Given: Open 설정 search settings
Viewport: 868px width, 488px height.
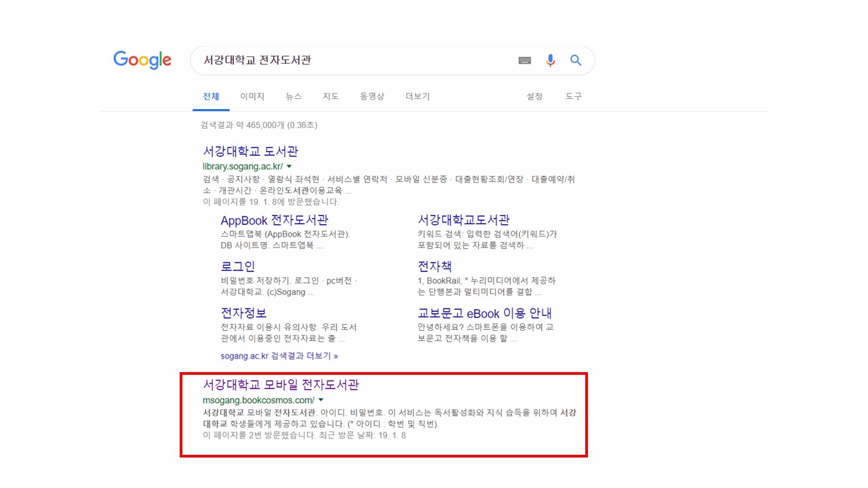Looking at the screenshot, I should tap(534, 96).
